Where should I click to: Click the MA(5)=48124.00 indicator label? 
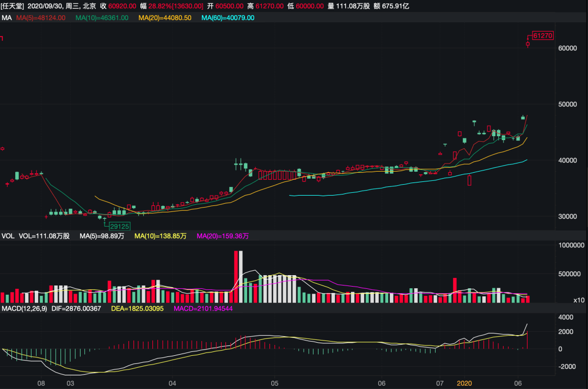[x=41, y=17]
